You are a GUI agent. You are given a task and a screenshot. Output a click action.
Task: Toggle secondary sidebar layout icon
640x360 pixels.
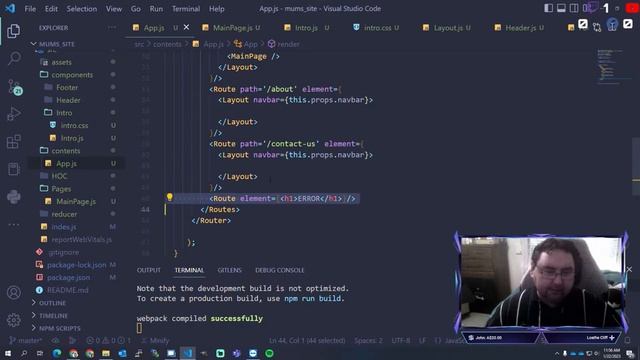point(574,8)
